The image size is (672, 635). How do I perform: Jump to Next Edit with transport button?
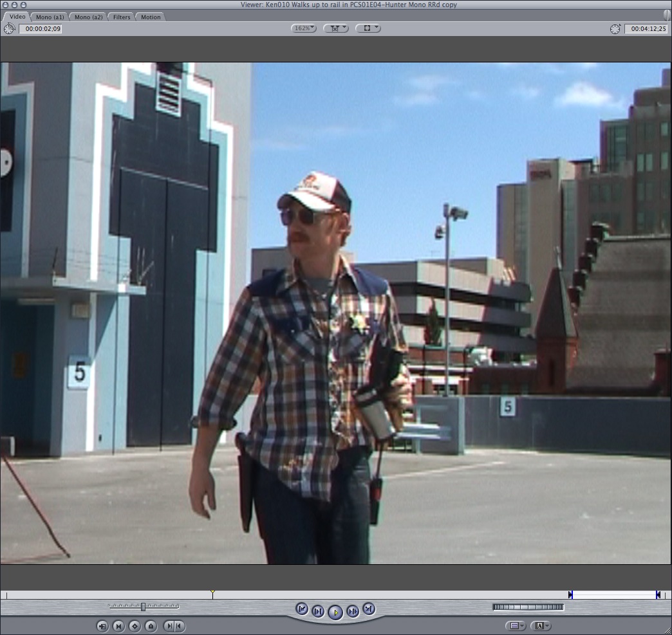click(x=368, y=609)
